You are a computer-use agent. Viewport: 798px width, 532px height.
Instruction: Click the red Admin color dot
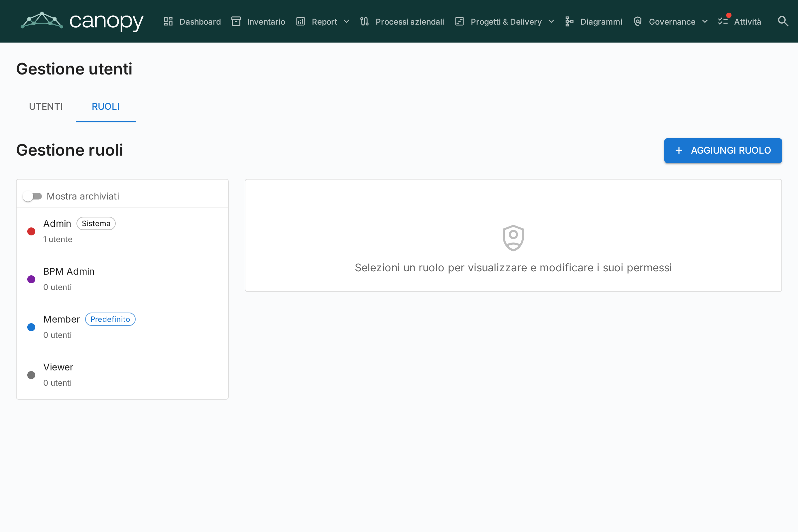[31, 231]
